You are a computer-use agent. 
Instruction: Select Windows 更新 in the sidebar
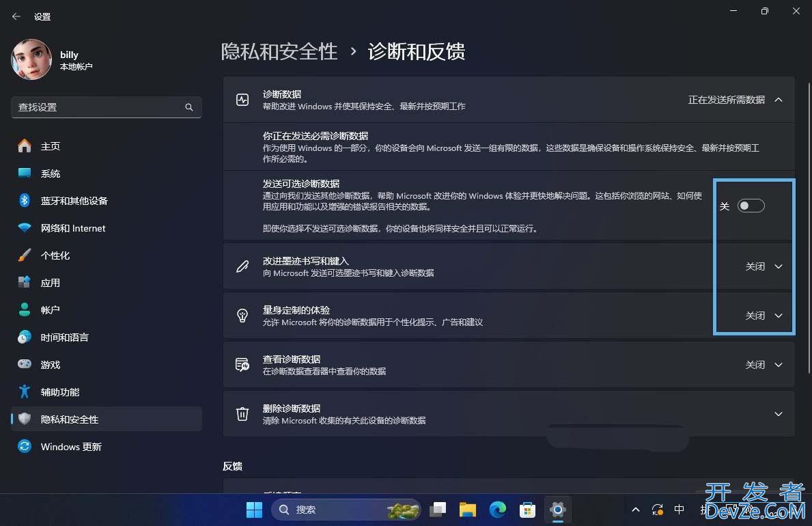(106, 447)
